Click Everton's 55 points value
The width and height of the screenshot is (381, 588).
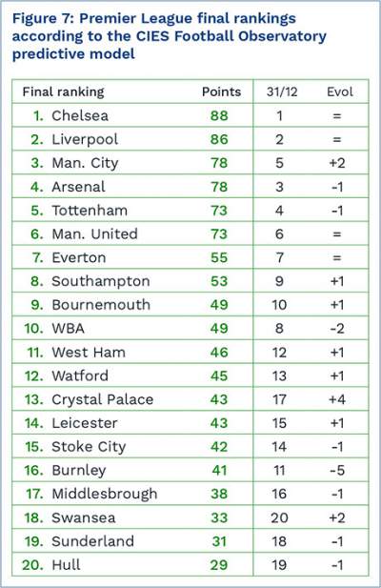pyautogui.click(x=219, y=257)
